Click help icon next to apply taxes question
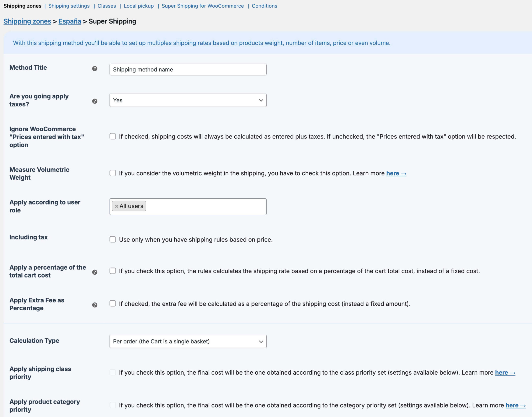This screenshot has width=532, height=417. coord(95,101)
